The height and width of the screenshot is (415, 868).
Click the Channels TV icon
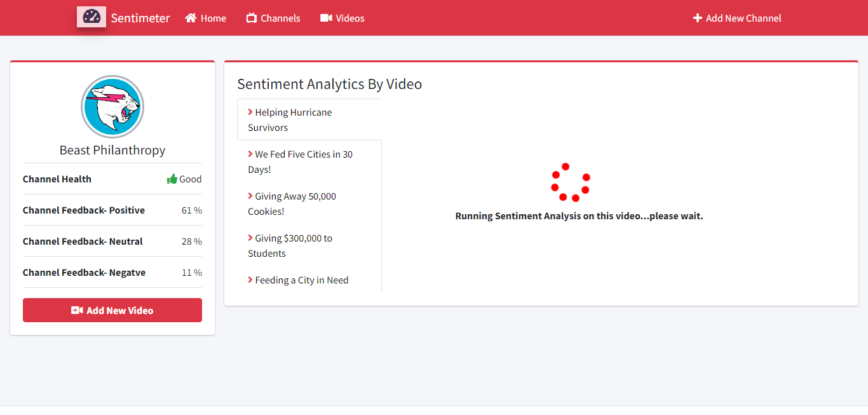click(x=252, y=18)
